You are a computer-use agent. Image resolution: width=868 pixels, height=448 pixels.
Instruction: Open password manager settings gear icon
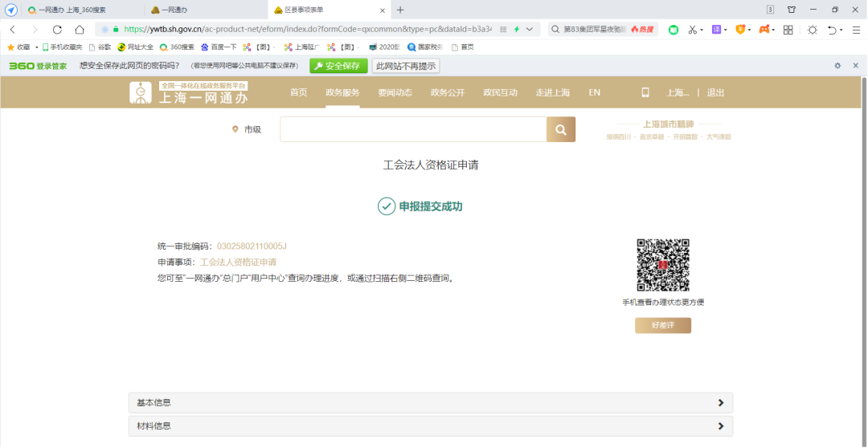pos(837,66)
